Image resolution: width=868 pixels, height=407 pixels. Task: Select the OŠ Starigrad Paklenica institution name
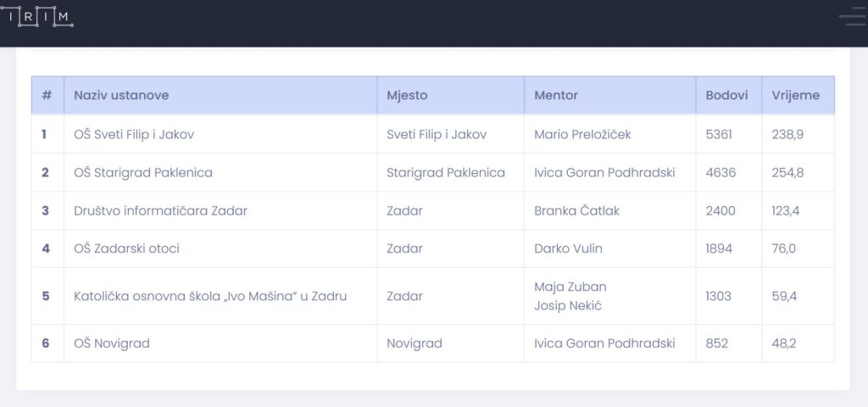(142, 172)
